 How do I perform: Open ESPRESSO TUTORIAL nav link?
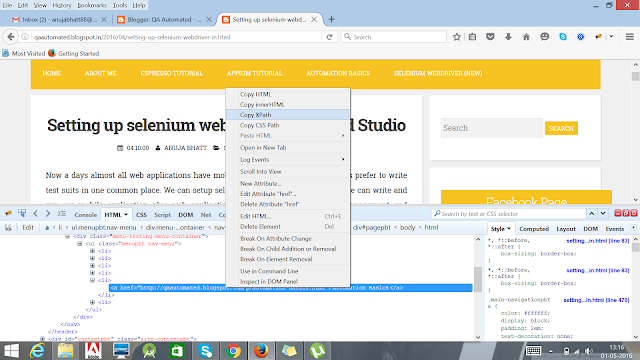171,73
